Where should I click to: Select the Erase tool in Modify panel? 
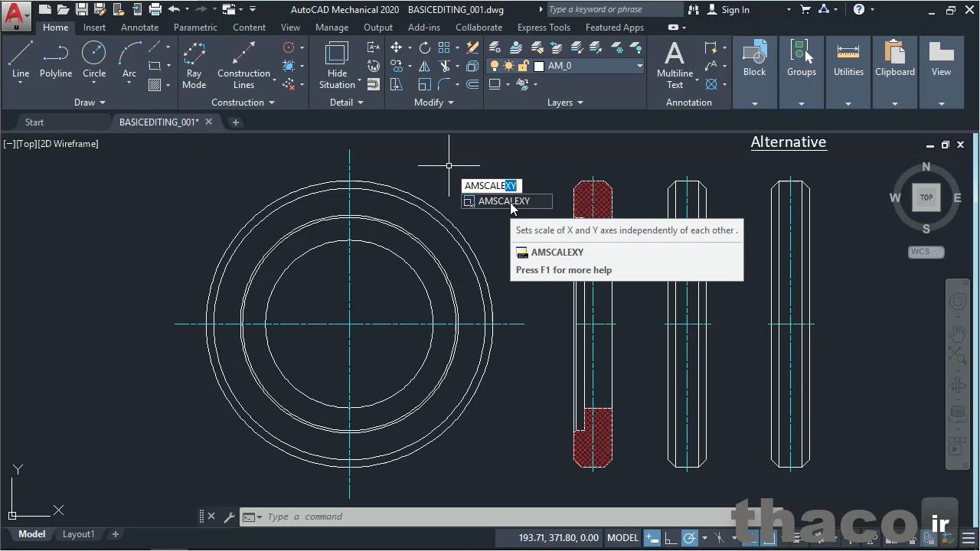(473, 47)
